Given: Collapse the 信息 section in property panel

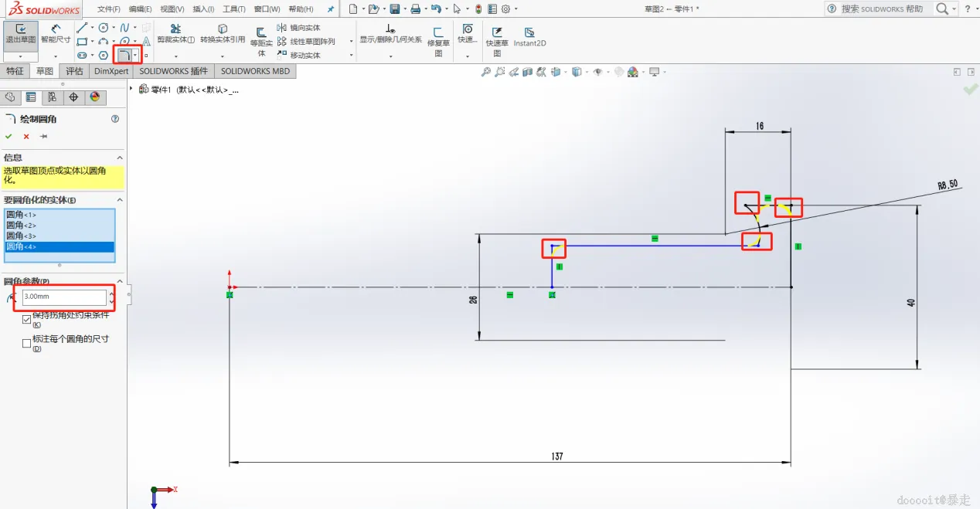Looking at the screenshot, I should click(x=120, y=158).
